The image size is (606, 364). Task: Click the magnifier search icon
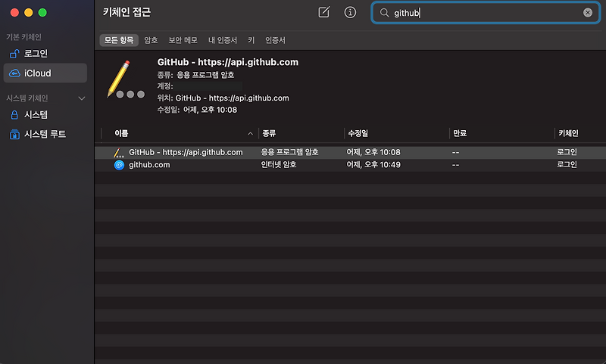tap(384, 13)
